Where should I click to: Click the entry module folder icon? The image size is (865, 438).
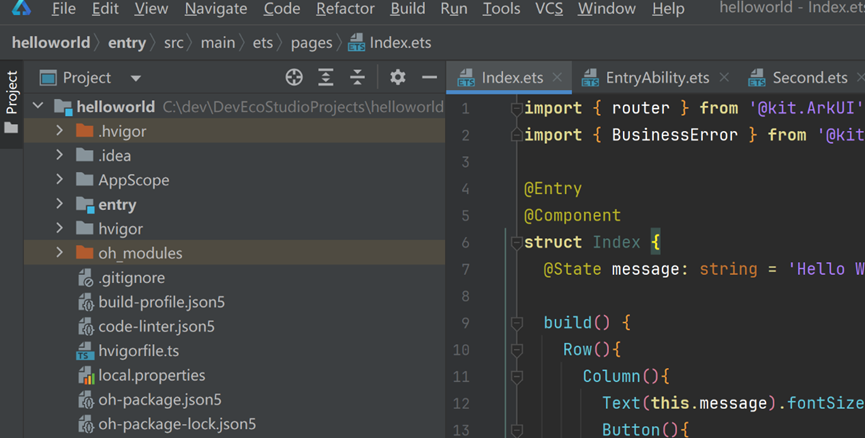tap(85, 205)
